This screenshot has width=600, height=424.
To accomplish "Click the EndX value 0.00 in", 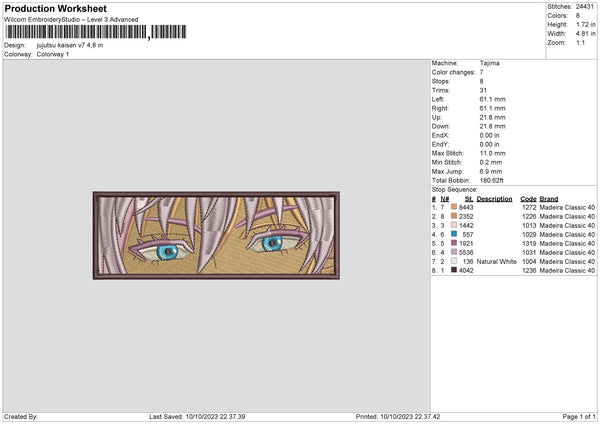I will 489,135.
